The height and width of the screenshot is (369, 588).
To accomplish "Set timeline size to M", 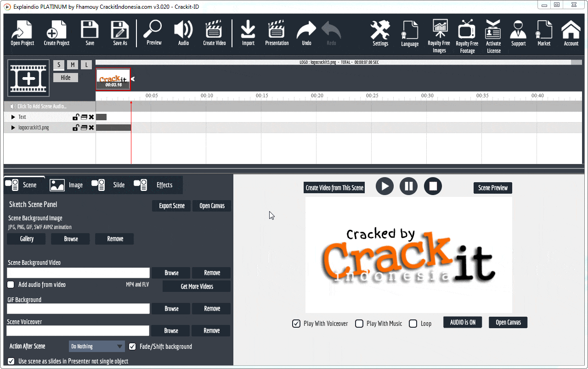I will [x=73, y=65].
